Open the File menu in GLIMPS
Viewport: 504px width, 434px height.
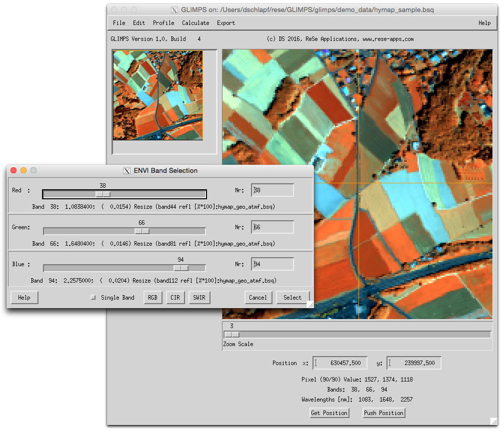[119, 23]
